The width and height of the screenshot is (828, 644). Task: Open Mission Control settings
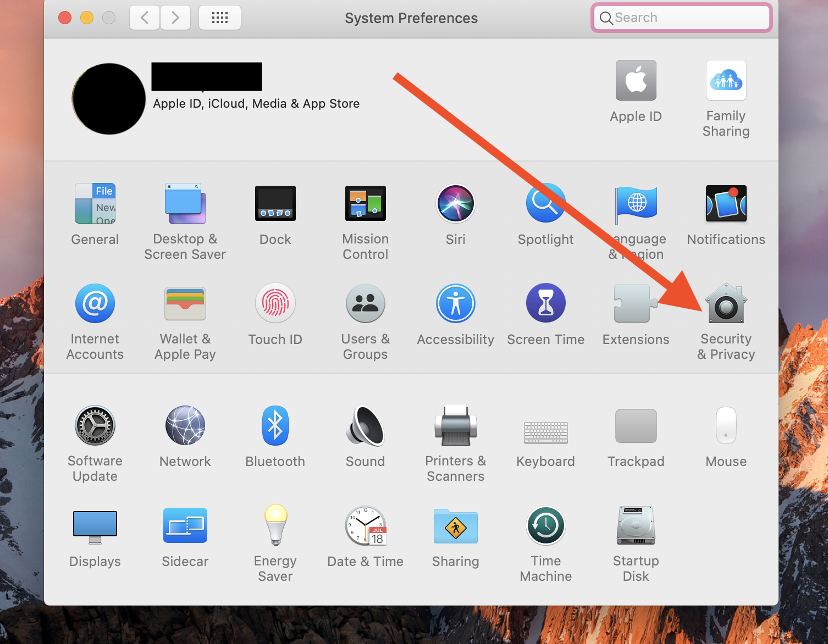click(366, 203)
